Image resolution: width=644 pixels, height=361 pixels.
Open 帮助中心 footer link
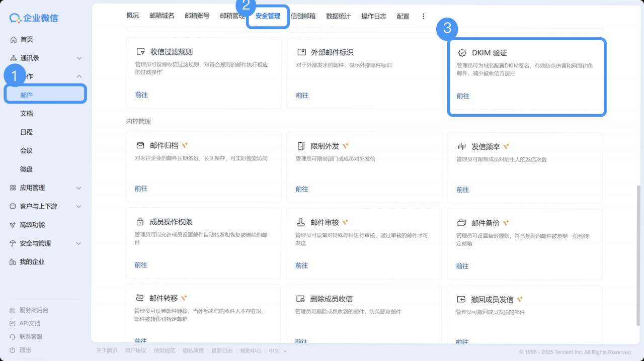point(251,351)
